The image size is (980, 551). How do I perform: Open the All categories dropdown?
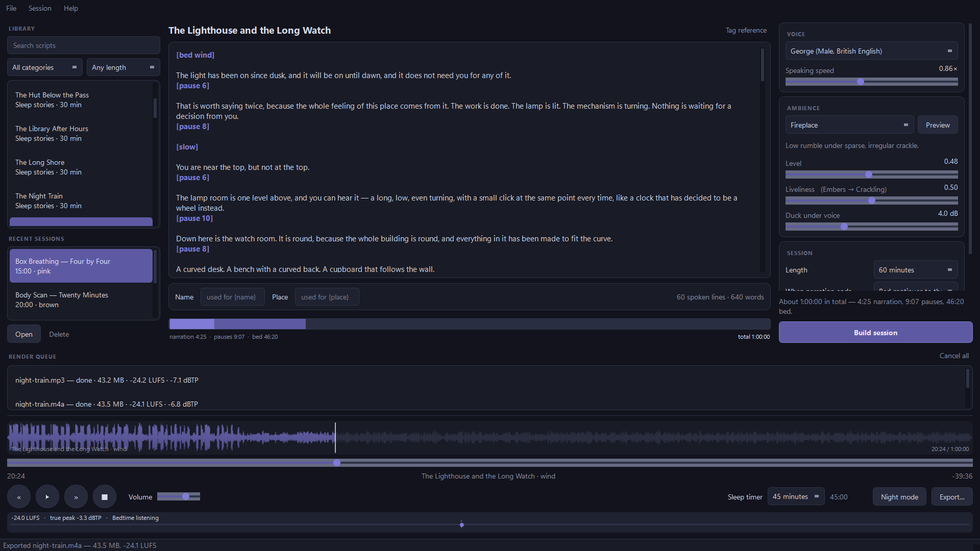click(45, 67)
